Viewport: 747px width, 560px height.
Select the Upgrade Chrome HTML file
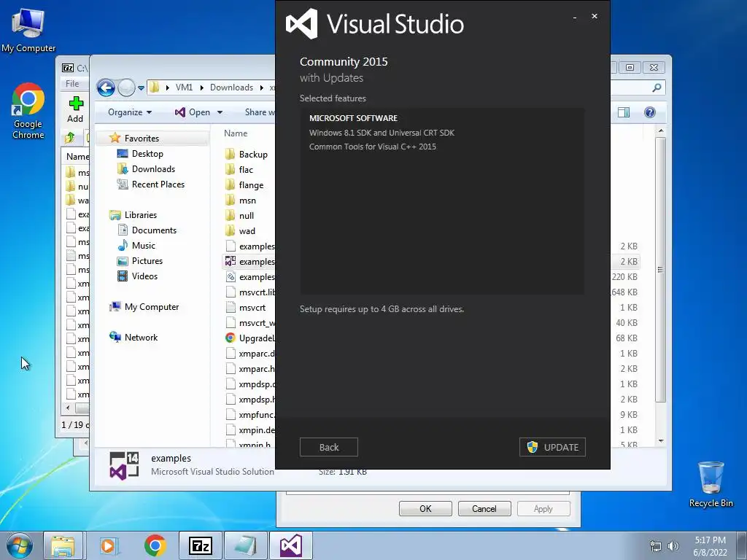pyautogui.click(x=249, y=338)
